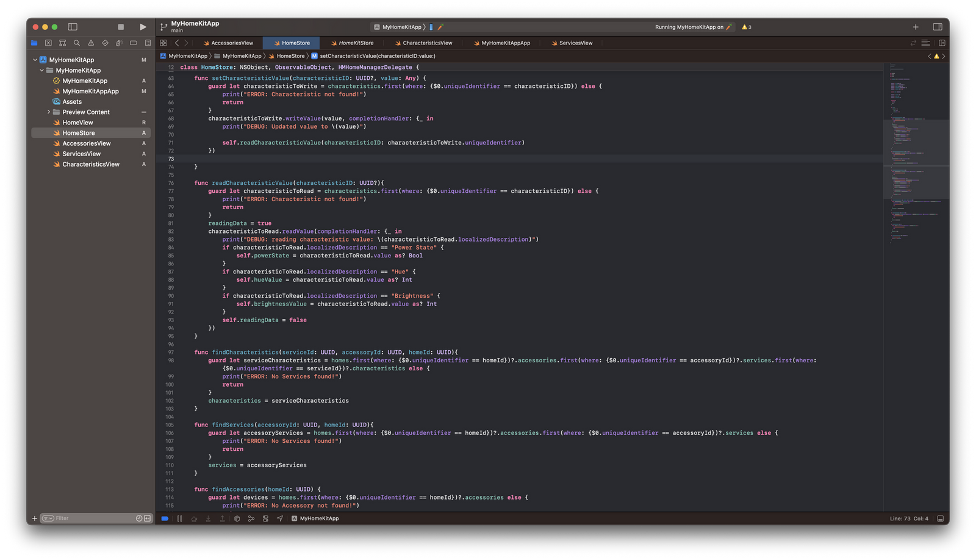Click the Step Over icon in debug bar
This screenshot has width=976, height=560.
194,518
